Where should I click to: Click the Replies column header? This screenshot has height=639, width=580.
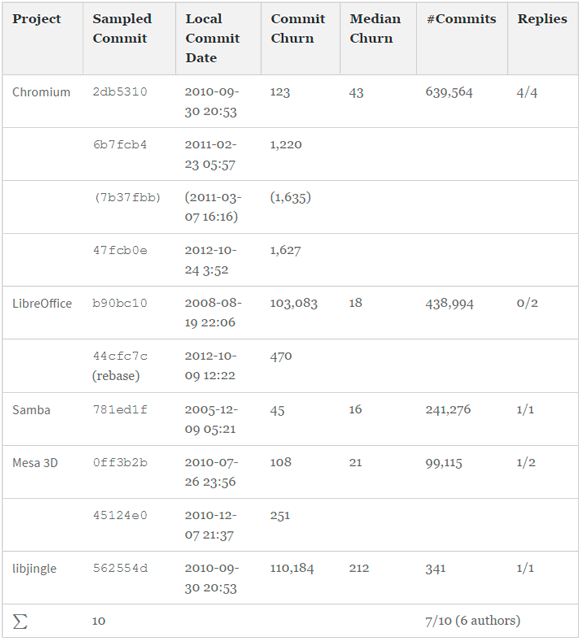(542, 19)
